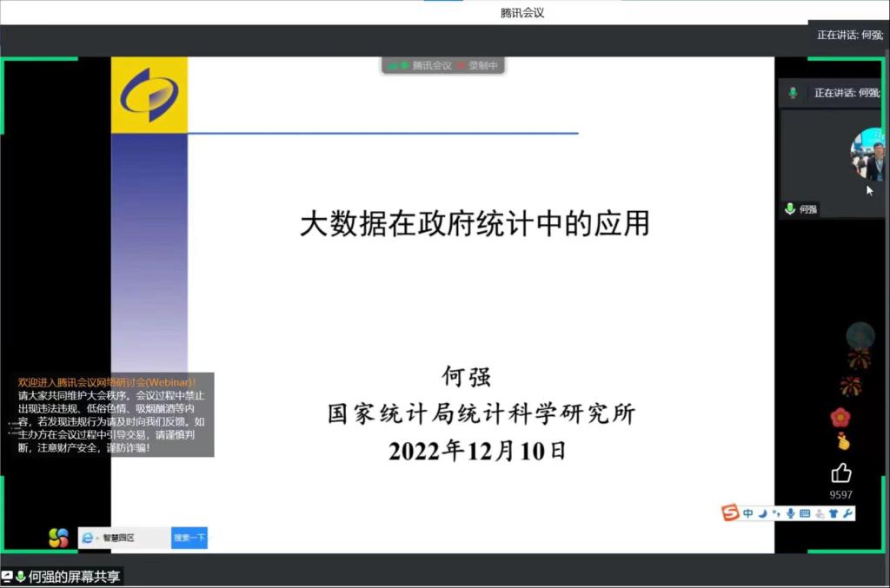The width and height of the screenshot is (890, 588).
Task: Click the colorful four-petal launcher icon
Action: [x=58, y=538]
